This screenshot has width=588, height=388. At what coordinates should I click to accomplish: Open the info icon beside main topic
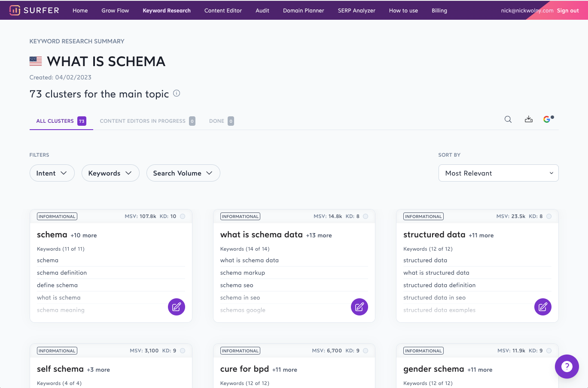(x=177, y=93)
